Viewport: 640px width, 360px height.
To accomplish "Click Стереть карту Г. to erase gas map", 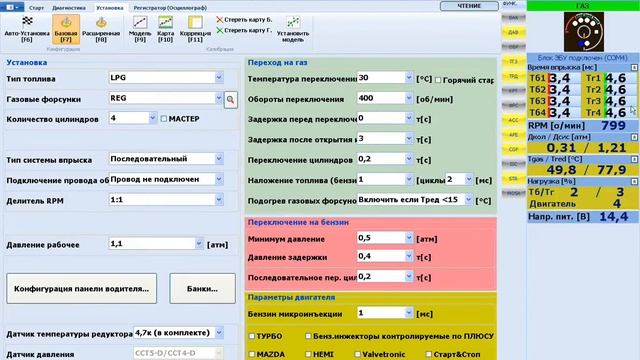I will [244, 30].
